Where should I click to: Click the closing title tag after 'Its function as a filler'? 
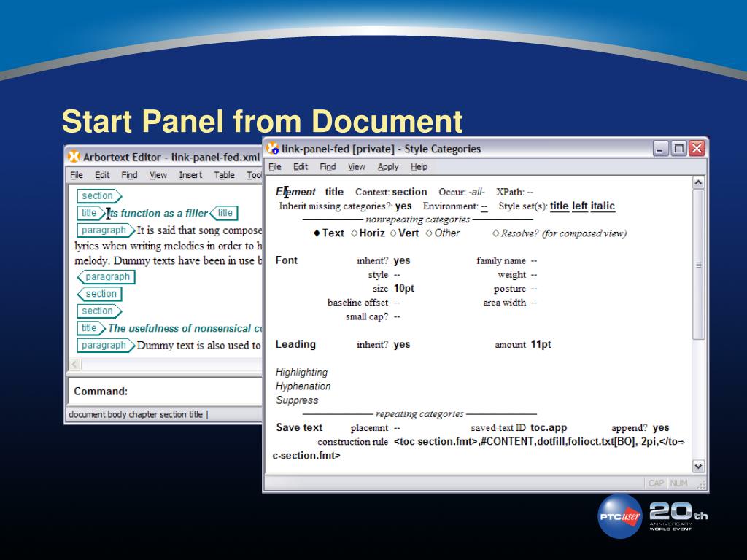(x=223, y=213)
